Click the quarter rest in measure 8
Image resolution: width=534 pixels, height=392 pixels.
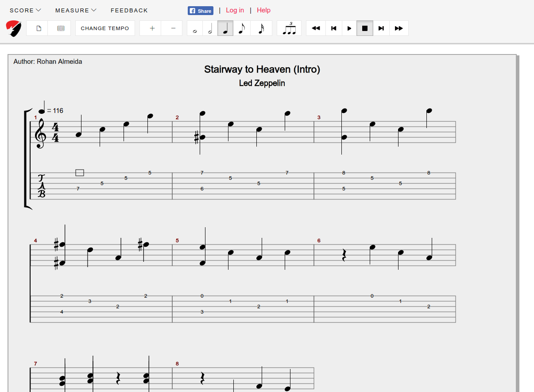click(202, 379)
